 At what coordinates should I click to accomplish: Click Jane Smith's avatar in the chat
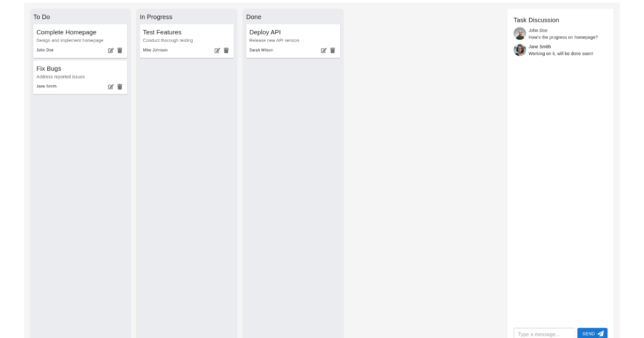pyautogui.click(x=519, y=50)
